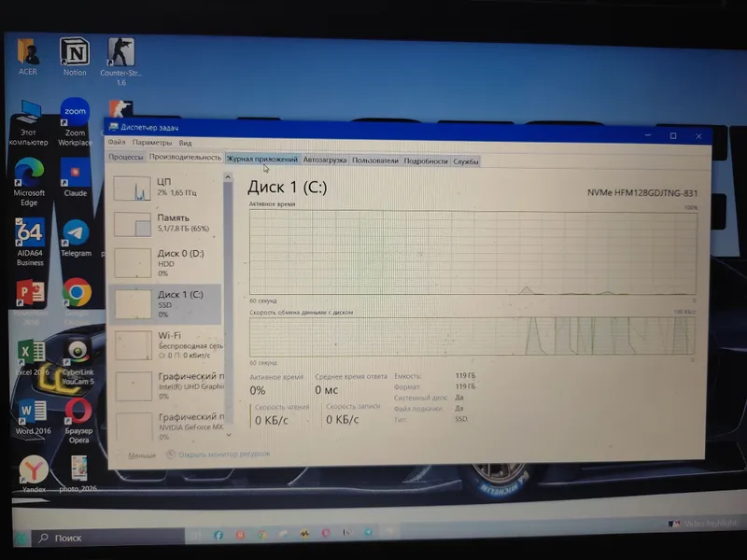
Task: Select ЦП in the performance sidebar
Action: click(x=166, y=188)
